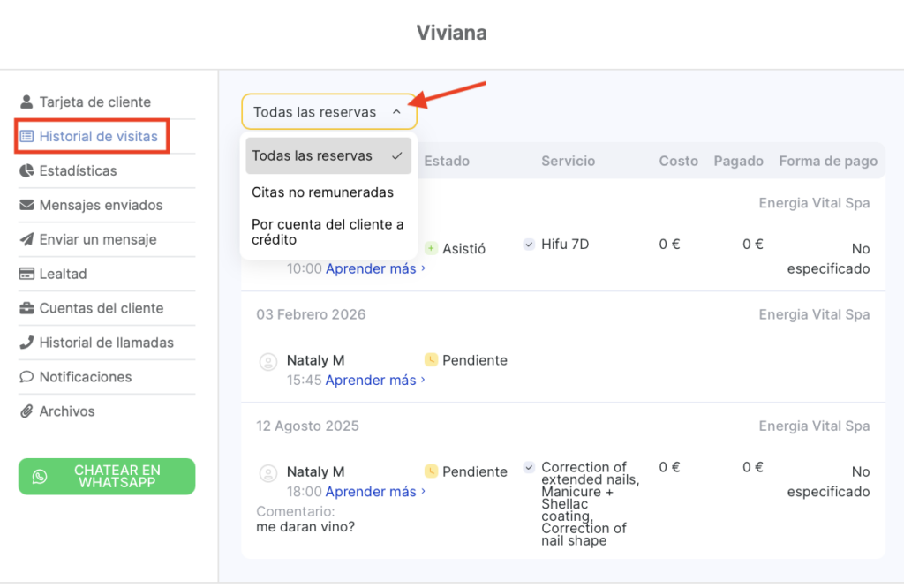Collapse the Todas las reservas dropdown
The height and width of the screenshot is (588, 904).
(328, 112)
